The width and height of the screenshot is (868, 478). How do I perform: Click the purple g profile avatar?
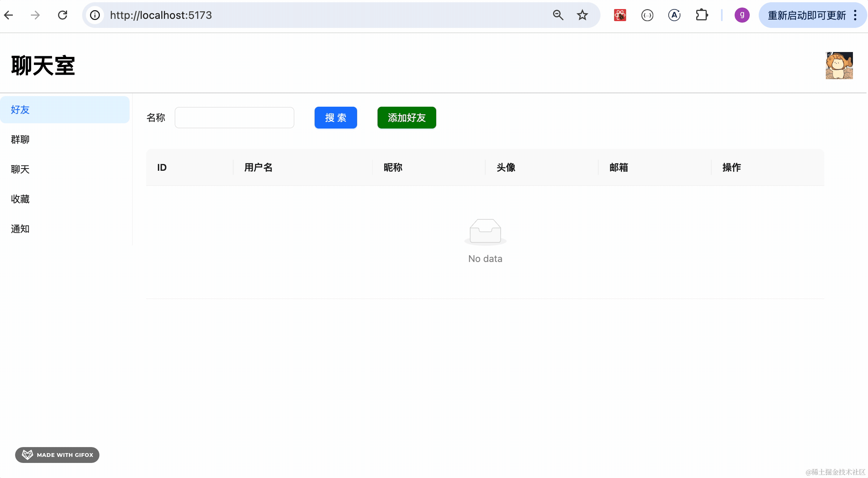click(x=742, y=15)
